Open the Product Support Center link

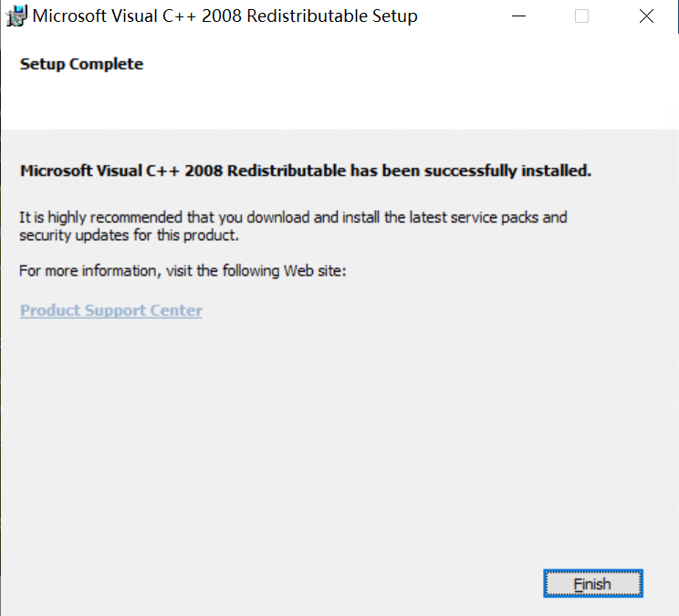coord(111,310)
